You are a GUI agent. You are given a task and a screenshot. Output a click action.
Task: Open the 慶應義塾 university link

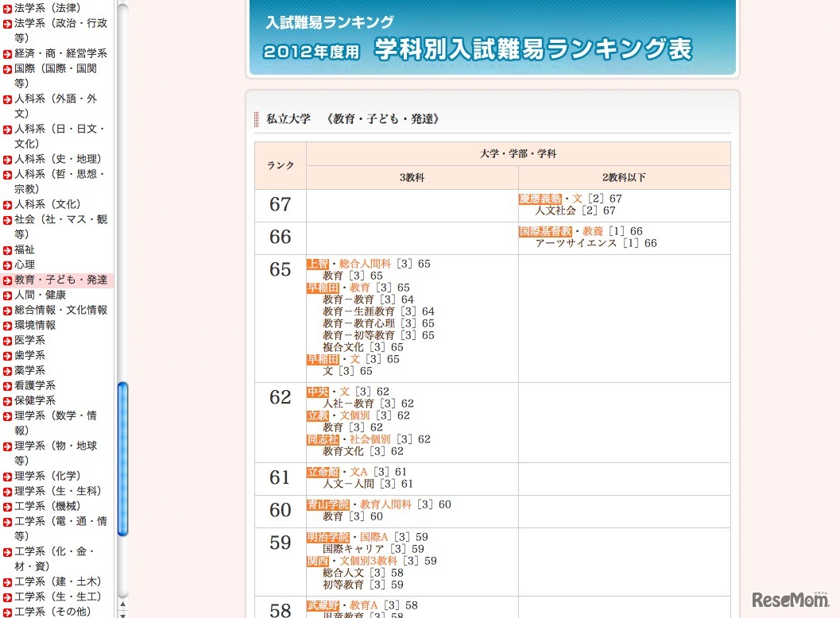tap(542, 197)
